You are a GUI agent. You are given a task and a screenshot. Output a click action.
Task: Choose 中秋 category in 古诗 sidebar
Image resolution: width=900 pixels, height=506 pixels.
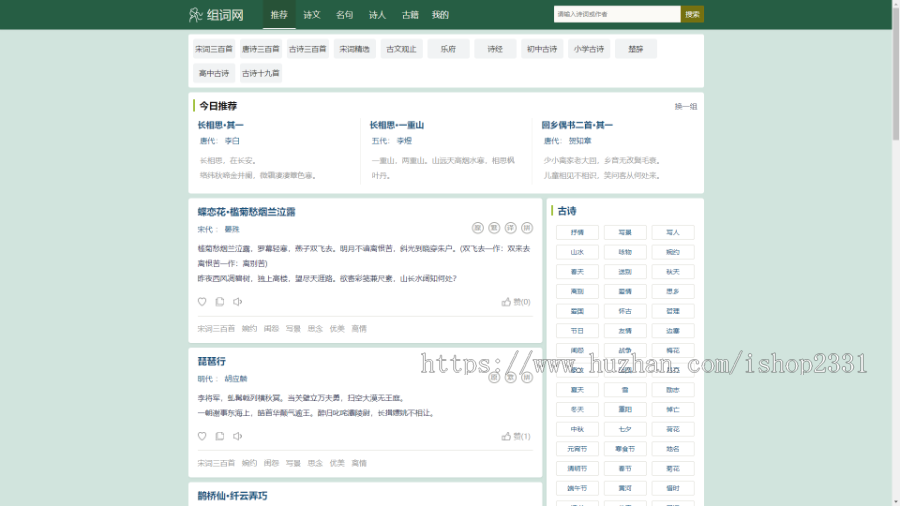click(577, 429)
